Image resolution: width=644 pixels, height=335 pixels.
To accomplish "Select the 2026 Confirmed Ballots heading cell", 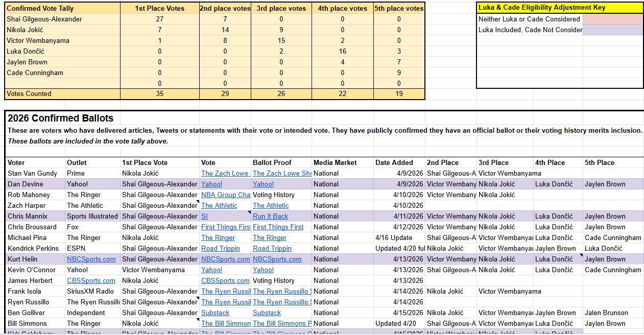I will tap(61, 118).
